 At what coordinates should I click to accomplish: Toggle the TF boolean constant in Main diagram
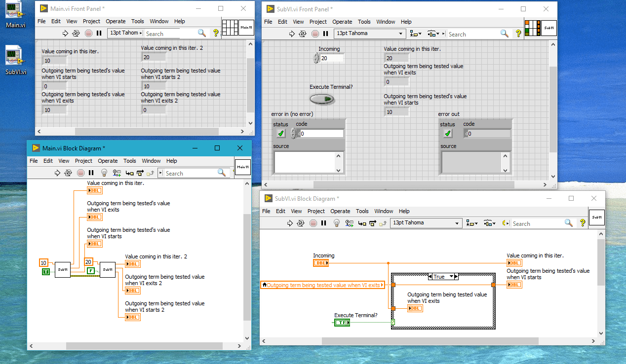pyautogui.click(x=45, y=271)
